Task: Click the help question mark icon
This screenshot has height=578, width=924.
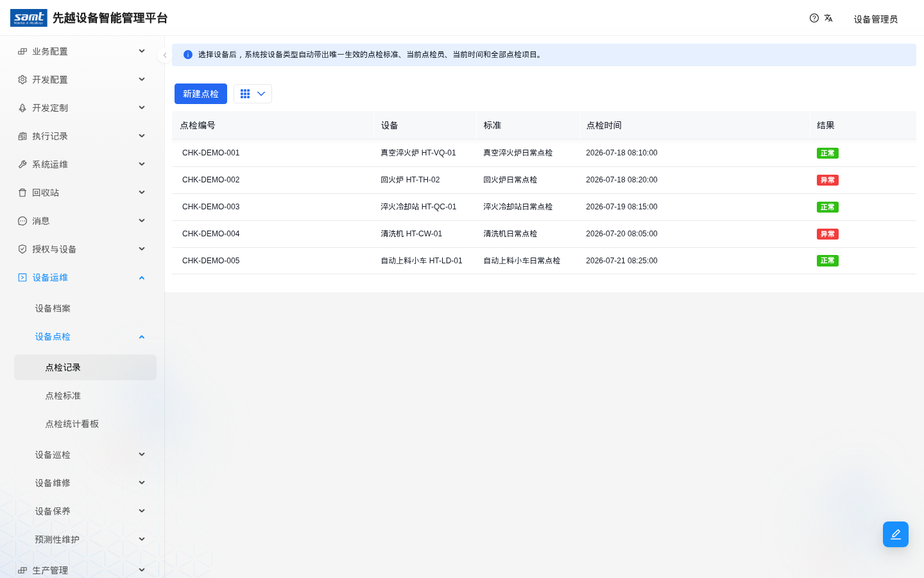Action: (814, 18)
